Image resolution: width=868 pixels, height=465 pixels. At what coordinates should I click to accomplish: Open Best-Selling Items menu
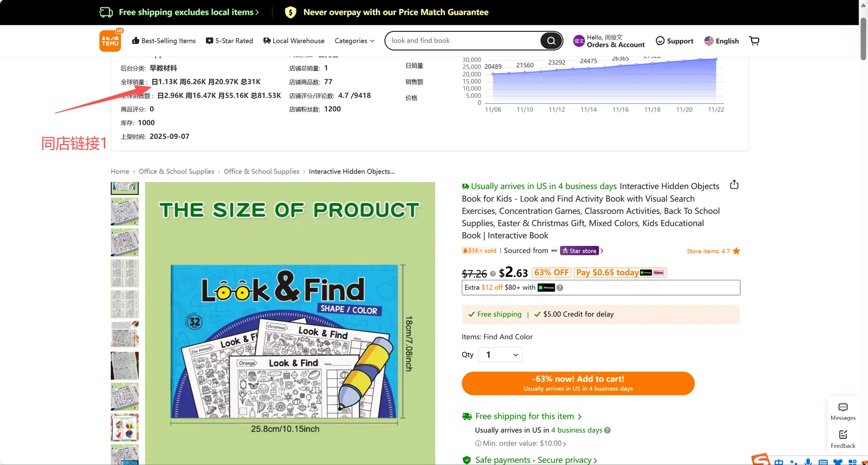point(164,40)
